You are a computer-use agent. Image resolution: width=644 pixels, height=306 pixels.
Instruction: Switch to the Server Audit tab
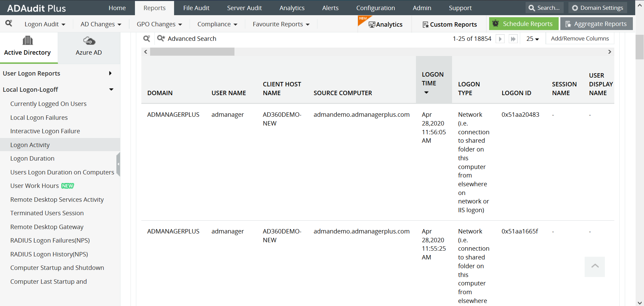[x=244, y=7]
